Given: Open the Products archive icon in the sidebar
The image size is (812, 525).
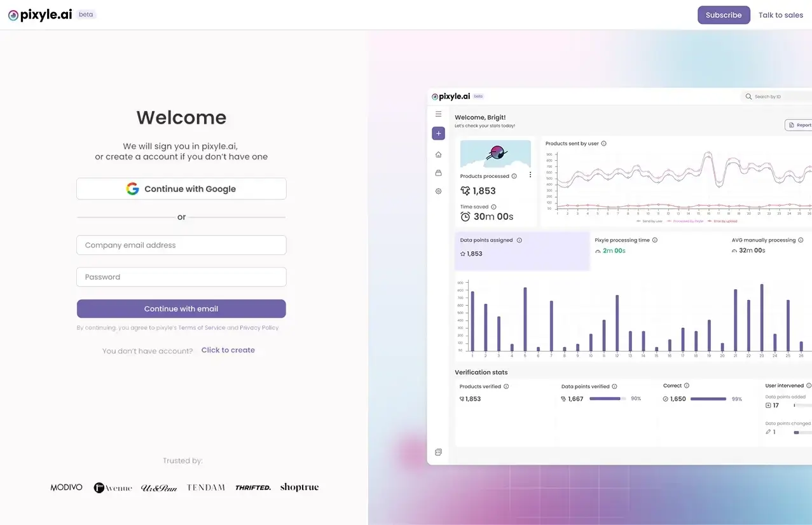Looking at the screenshot, I should 438,172.
